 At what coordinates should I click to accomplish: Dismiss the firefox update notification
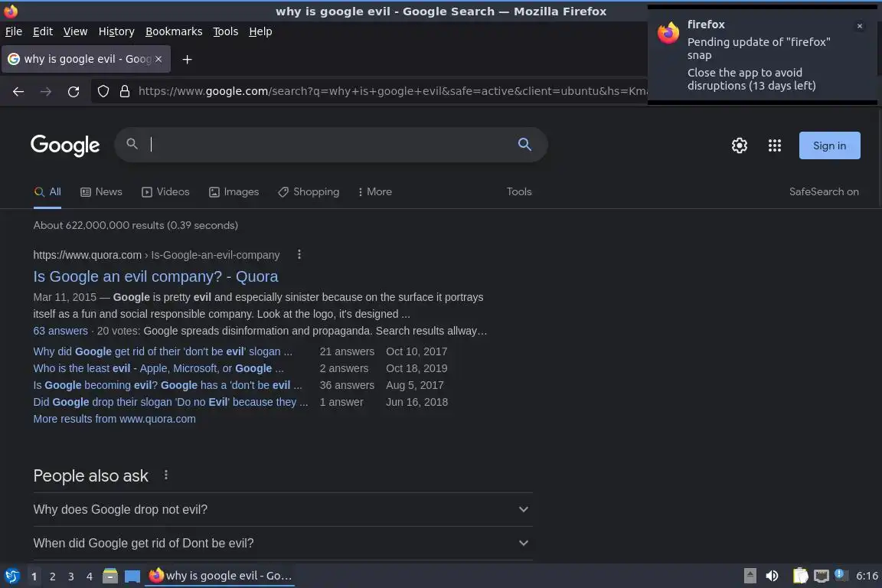coord(859,26)
